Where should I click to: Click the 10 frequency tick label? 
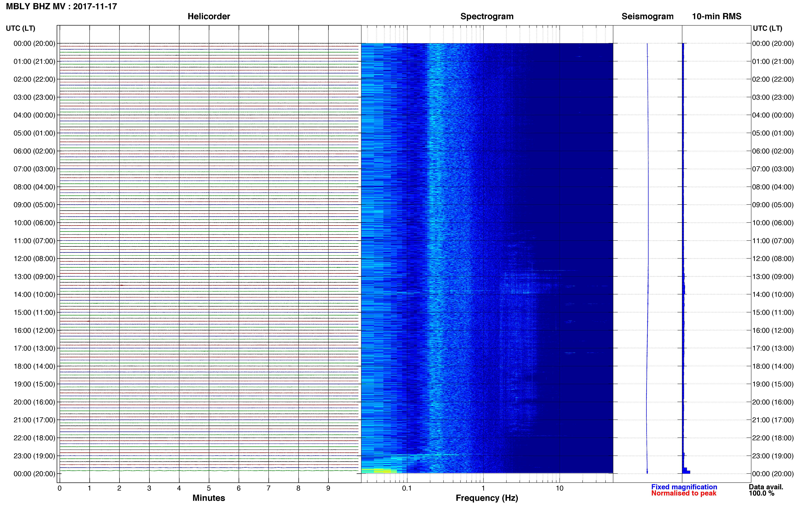point(559,488)
